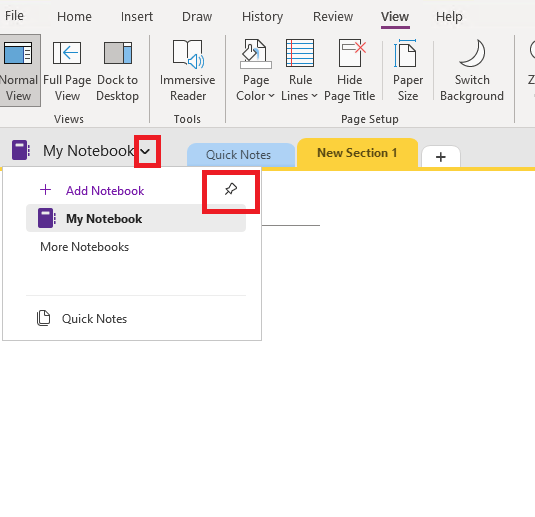
Task: Switch to the Quick Notes section tab
Action: [x=238, y=155]
